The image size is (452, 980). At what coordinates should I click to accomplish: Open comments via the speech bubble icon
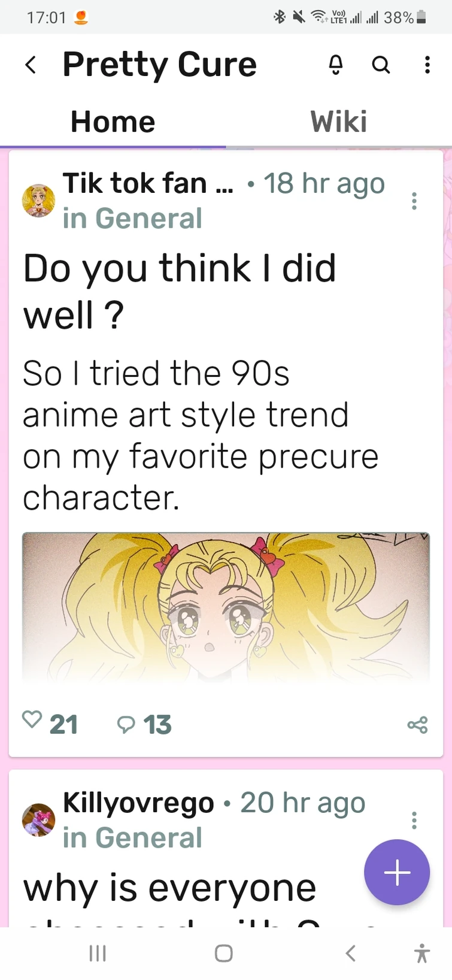126,722
